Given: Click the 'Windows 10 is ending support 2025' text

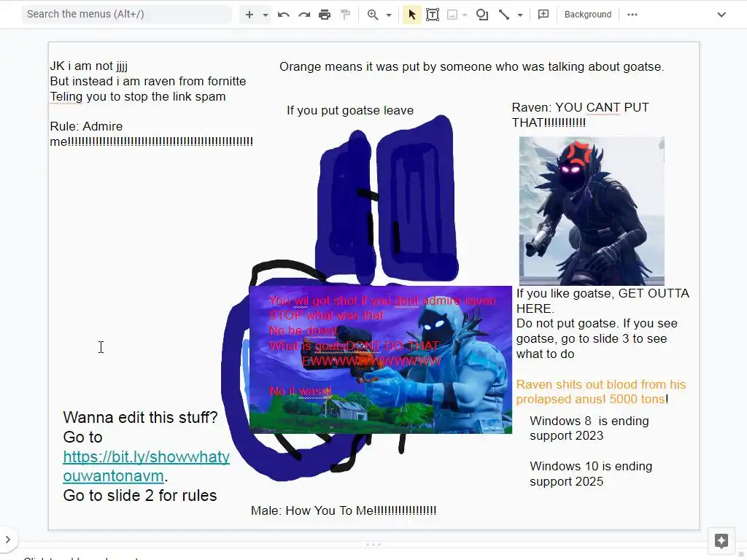Looking at the screenshot, I should 591,474.
